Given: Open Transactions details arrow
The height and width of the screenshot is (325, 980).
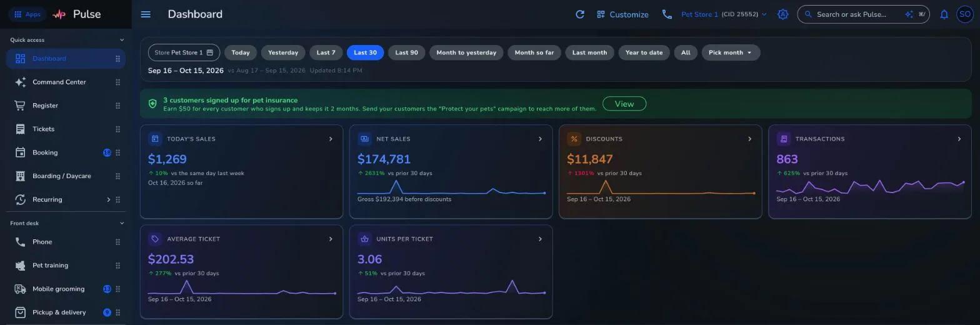Looking at the screenshot, I should click(959, 139).
